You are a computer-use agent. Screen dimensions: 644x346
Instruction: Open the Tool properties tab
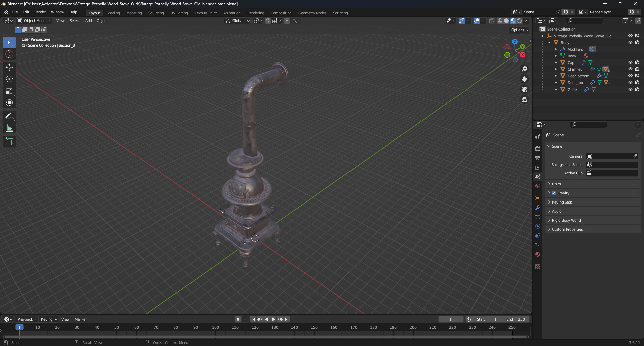tap(538, 136)
